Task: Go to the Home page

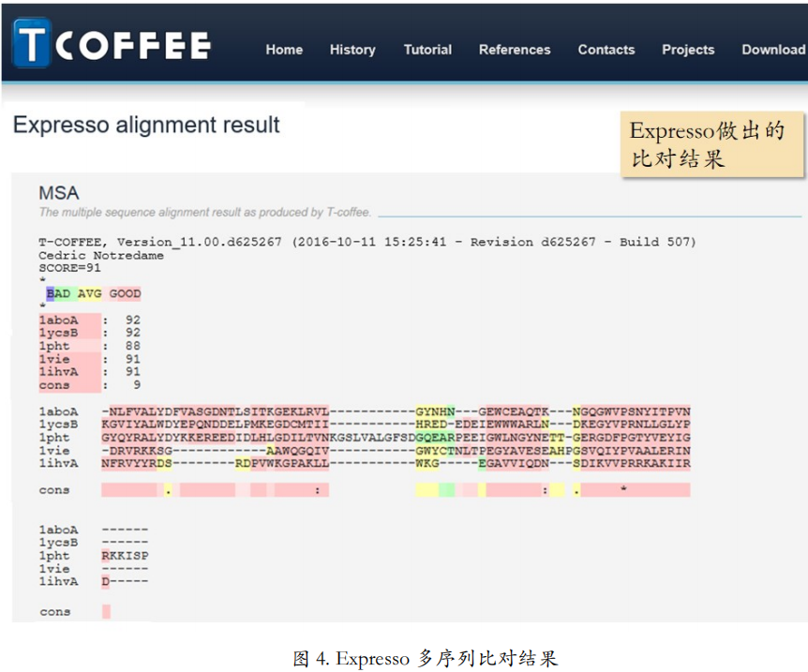Action: pos(284,50)
